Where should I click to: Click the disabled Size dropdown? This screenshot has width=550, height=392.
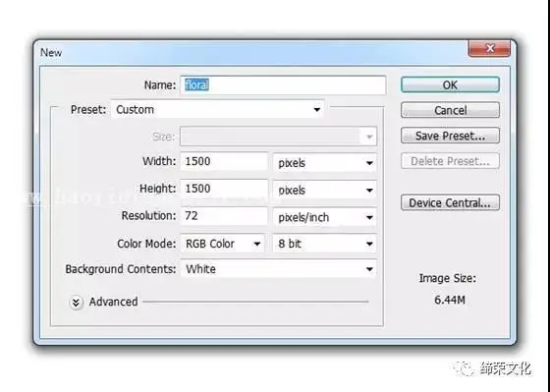coord(279,137)
